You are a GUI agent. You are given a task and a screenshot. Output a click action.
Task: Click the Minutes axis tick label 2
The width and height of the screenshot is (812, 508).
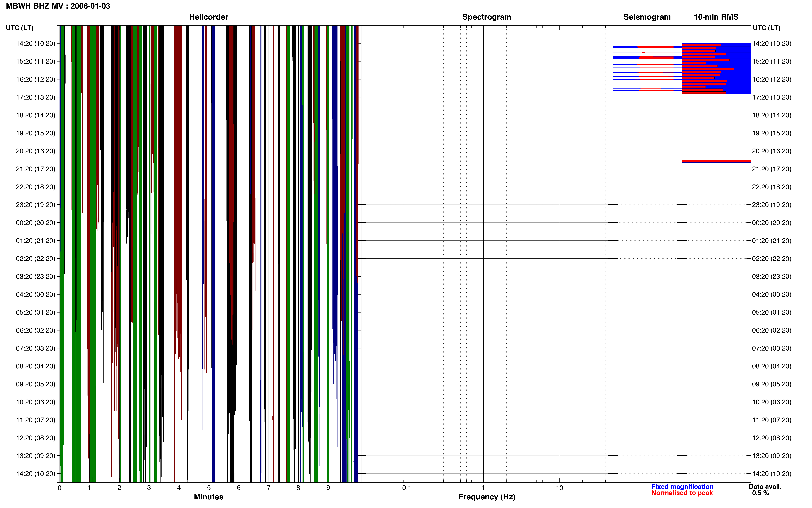(119, 488)
